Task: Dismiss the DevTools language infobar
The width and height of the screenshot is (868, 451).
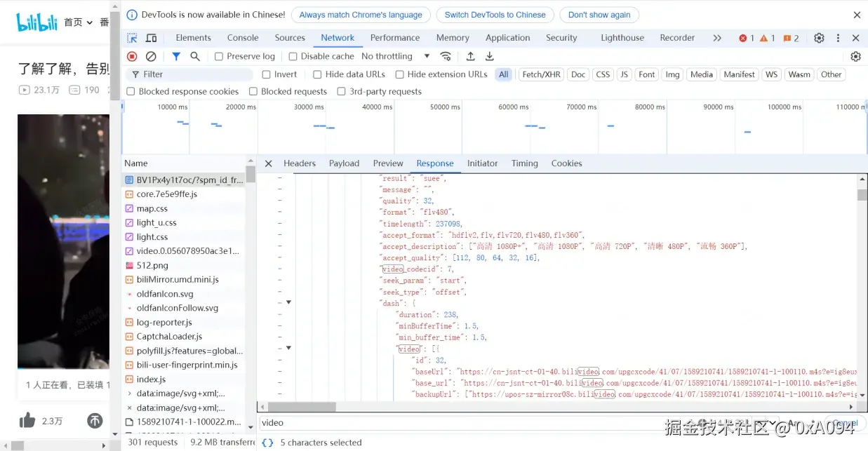Action: (x=857, y=15)
